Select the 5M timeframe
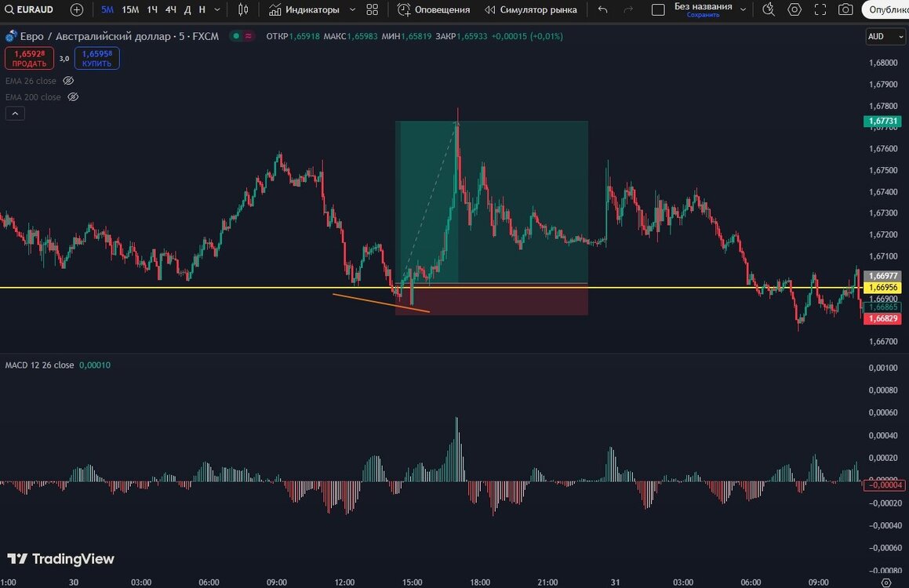The height and width of the screenshot is (588, 909). tap(107, 9)
